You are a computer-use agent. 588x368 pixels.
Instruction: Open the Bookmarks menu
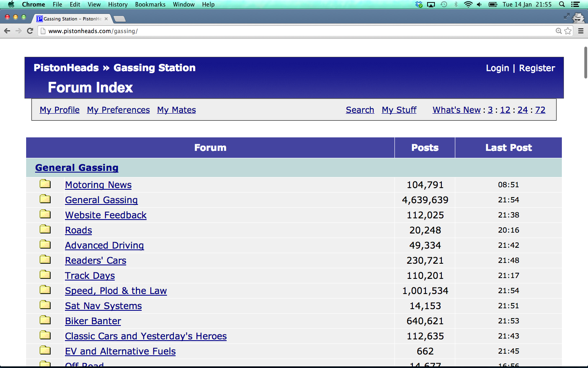click(150, 4)
